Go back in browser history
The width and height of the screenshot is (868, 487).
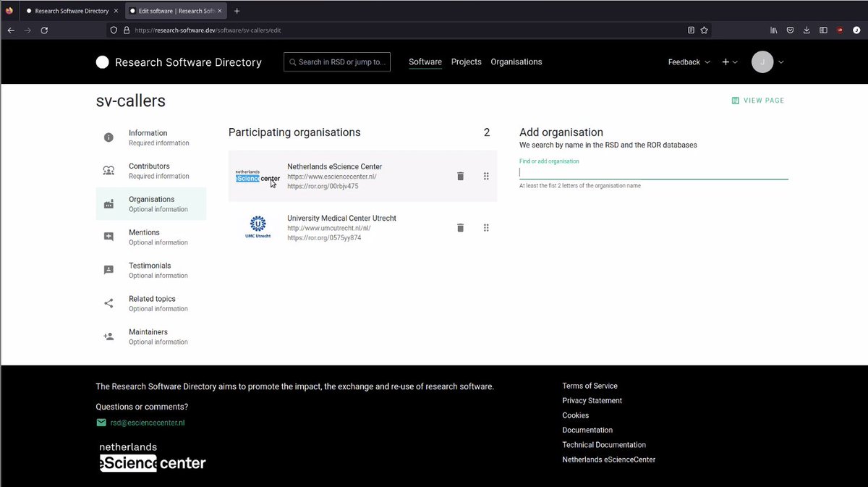(11, 30)
